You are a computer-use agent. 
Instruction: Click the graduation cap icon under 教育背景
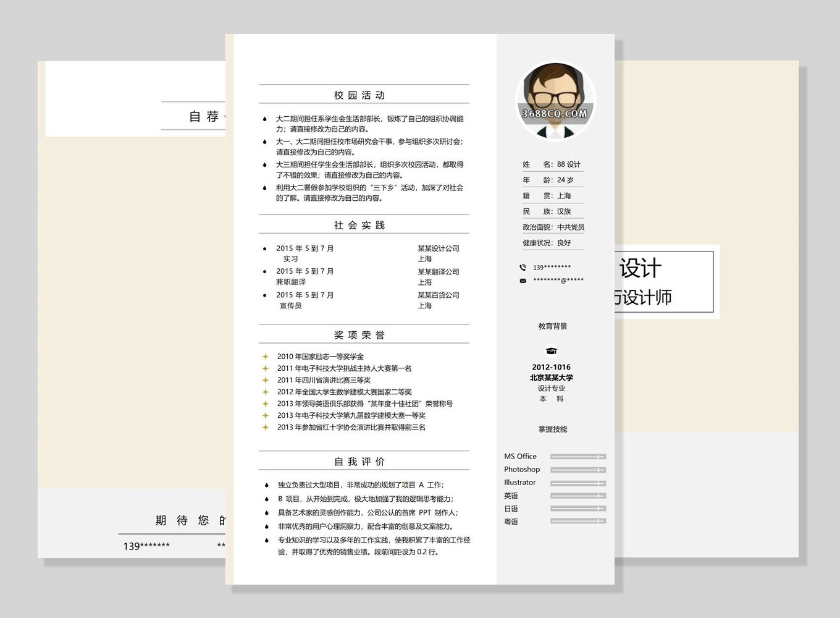551,351
